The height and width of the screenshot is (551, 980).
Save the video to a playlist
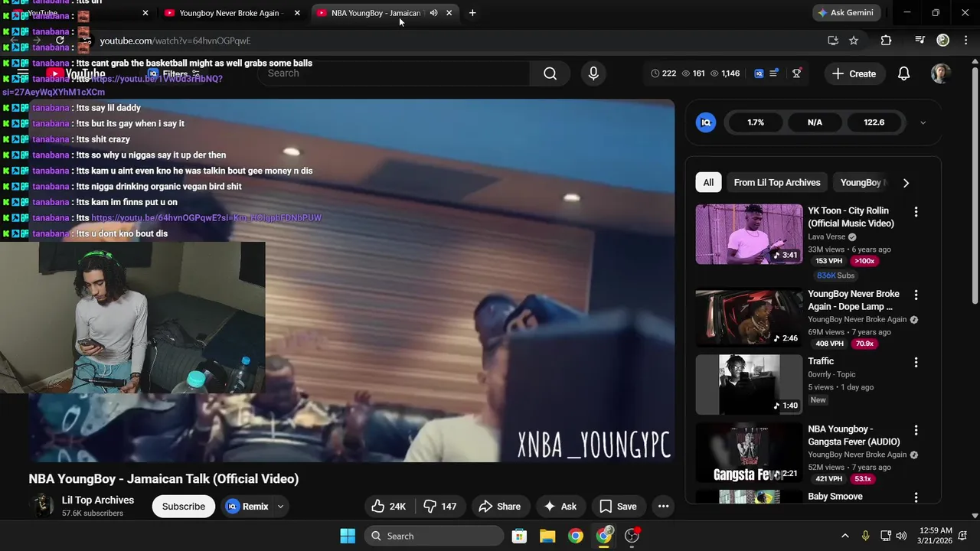pyautogui.click(x=619, y=507)
